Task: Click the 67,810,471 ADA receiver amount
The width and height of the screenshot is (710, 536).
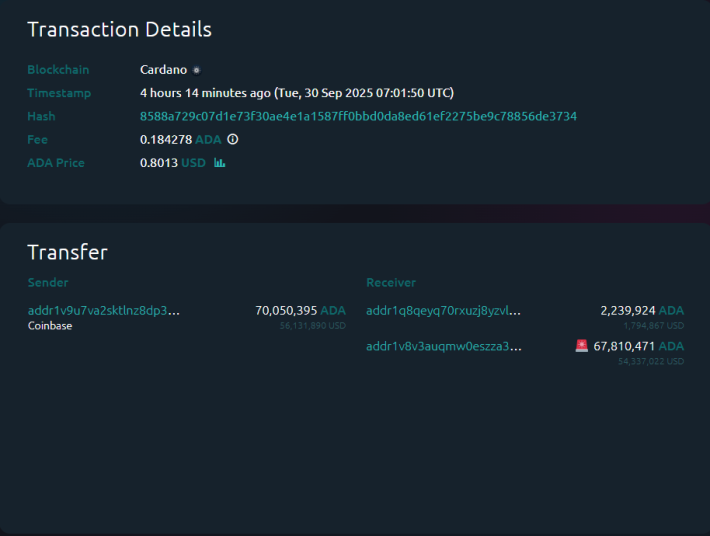Action: [x=638, y=346]
